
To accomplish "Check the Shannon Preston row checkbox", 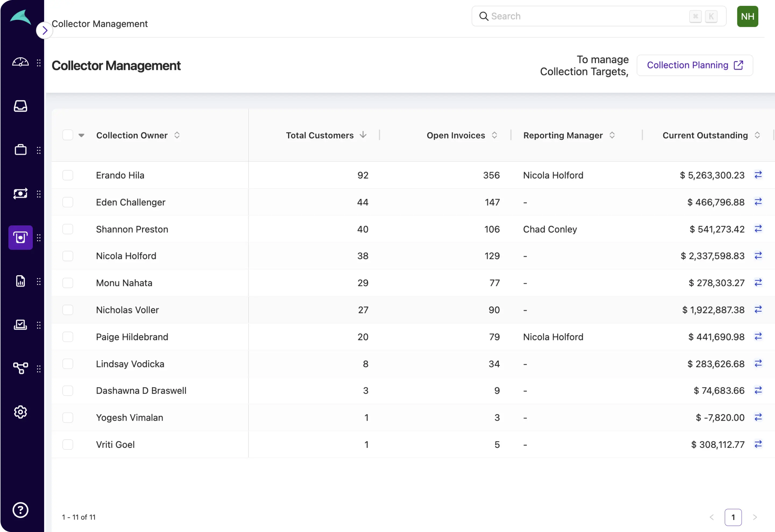I will [68, 229].
